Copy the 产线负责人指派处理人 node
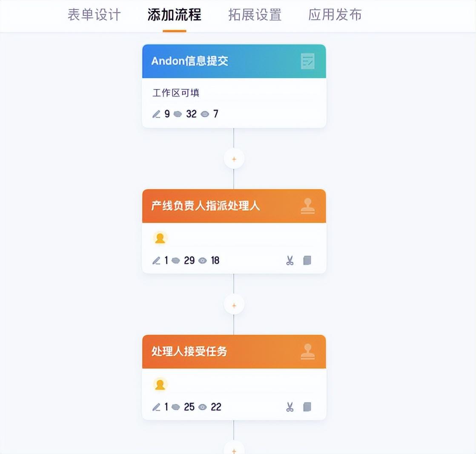This screenshot has width=476, height=454. pyautogui.click(x=307, y=260)
